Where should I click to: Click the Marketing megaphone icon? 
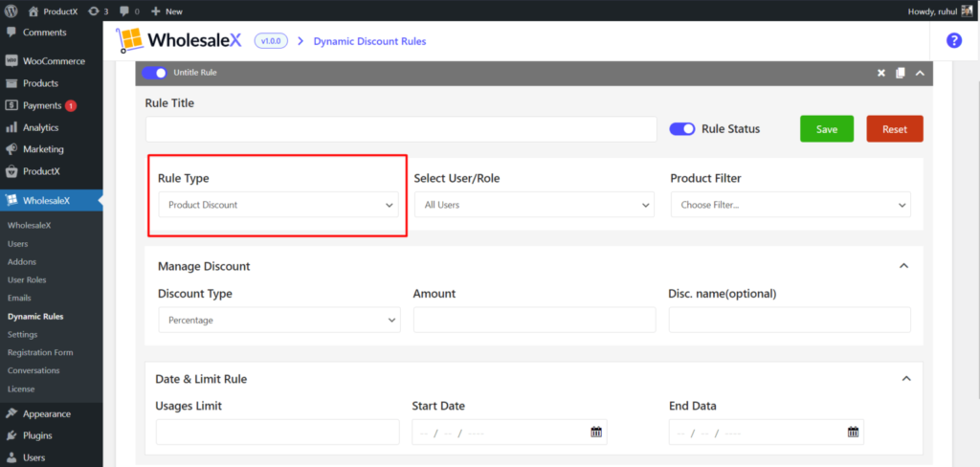click(x=11, y=149)
